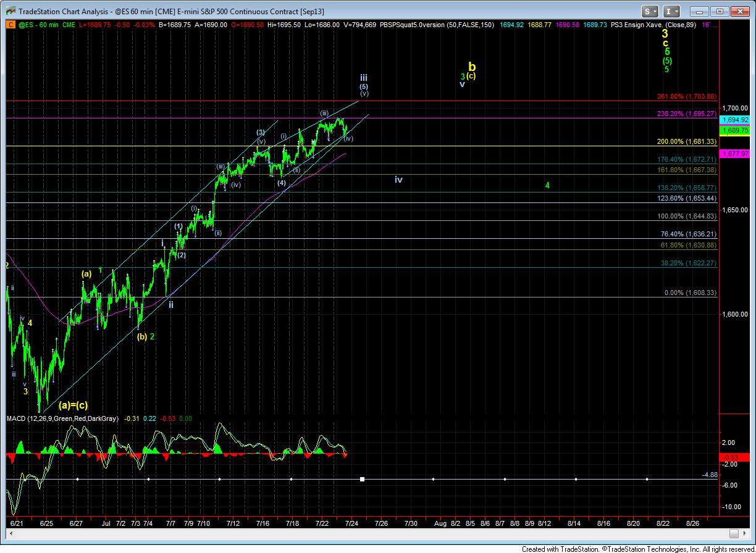Click the 'CME' exchange label

[x=70, y=25]
